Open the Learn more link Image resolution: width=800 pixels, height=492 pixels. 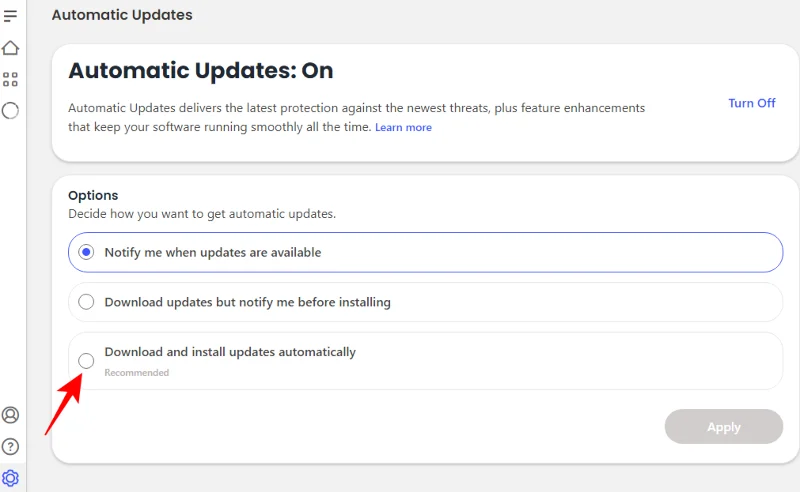tap(403, 128)
